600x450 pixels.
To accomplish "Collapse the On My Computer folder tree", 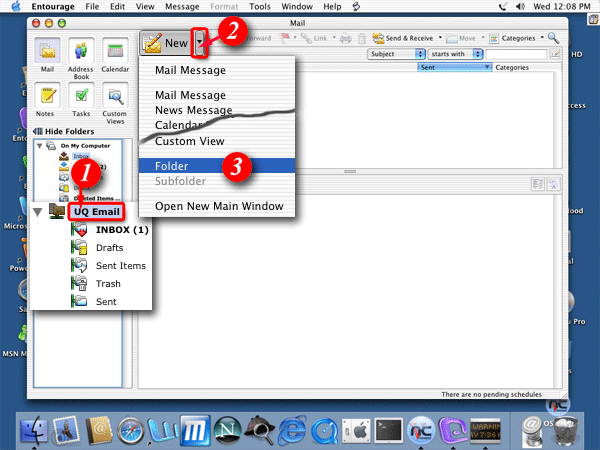I will pyautogui.click(x=38, y=145).
